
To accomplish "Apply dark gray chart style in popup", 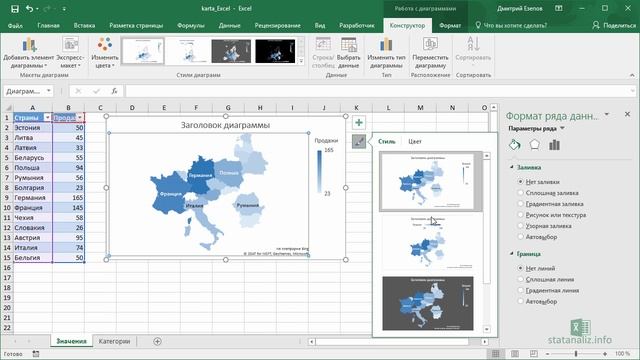I will pos(428,303).
